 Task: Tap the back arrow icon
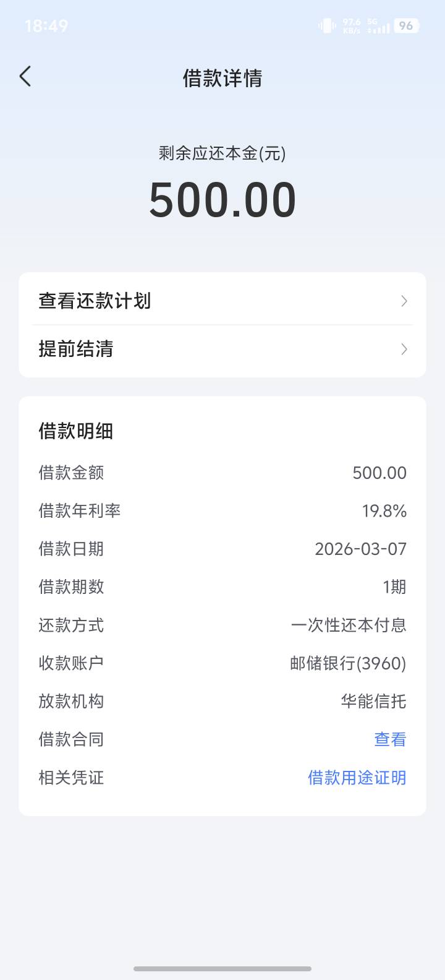click(x=25, y=77)
